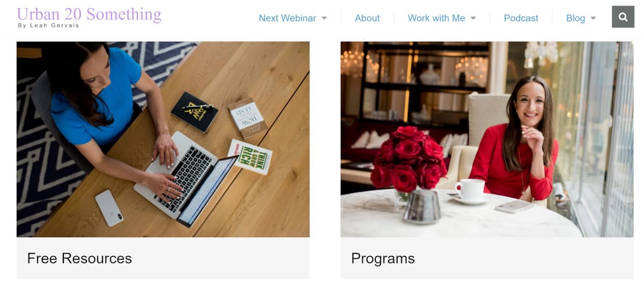The image size is (644, 283).
Task: Open the Free Resources heading link
Action: pyautogui.click(x=79, y=258)
